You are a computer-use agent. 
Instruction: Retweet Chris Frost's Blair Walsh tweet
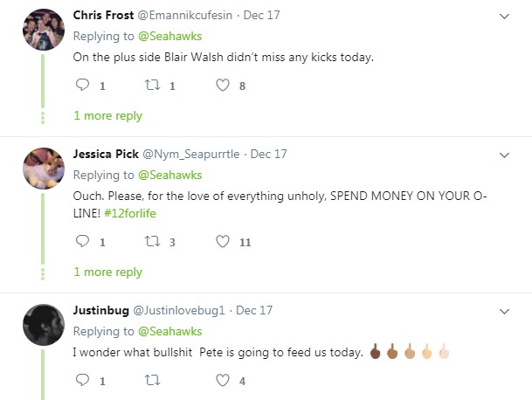152,86
